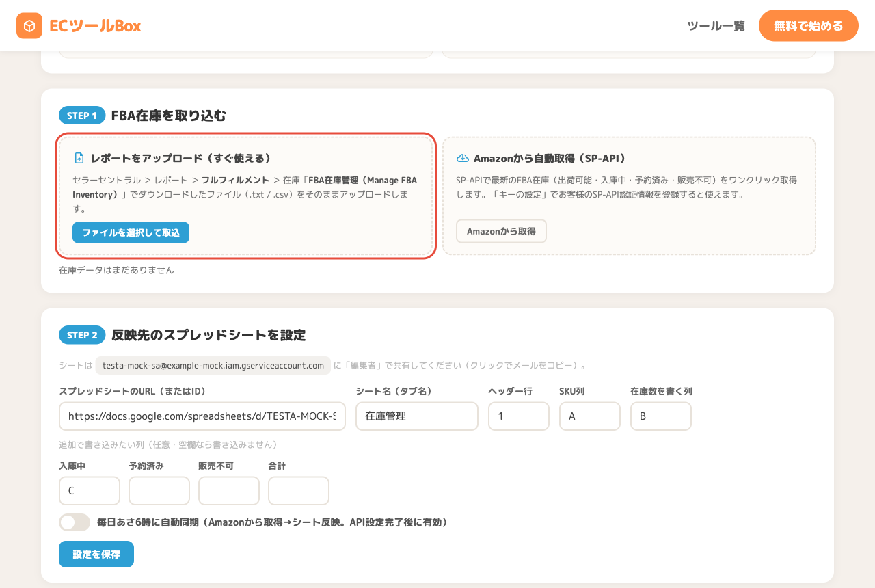Viewport: 875px width, 588px height.
Task: Click the 入庫中 column input field
Action: click(90, 490)
